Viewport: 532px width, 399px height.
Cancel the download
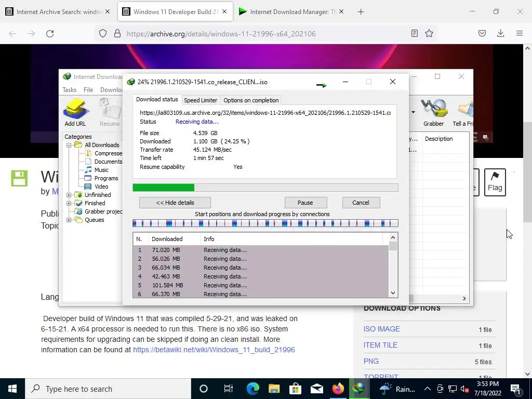point(361,203)
